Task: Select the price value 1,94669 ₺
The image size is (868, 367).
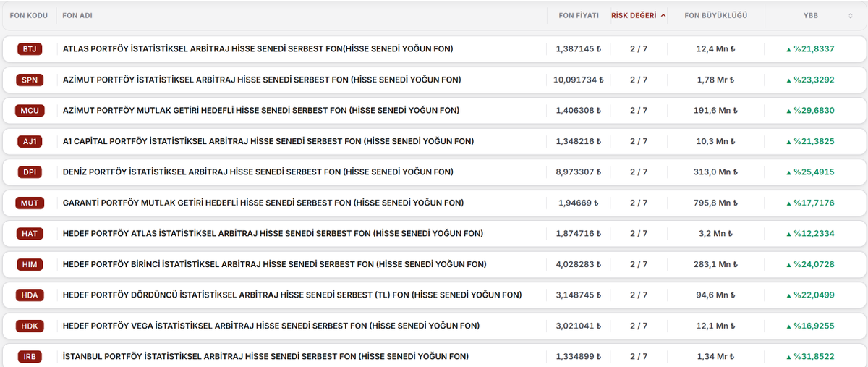Action: pyautogui.click(x=579, y=203)
